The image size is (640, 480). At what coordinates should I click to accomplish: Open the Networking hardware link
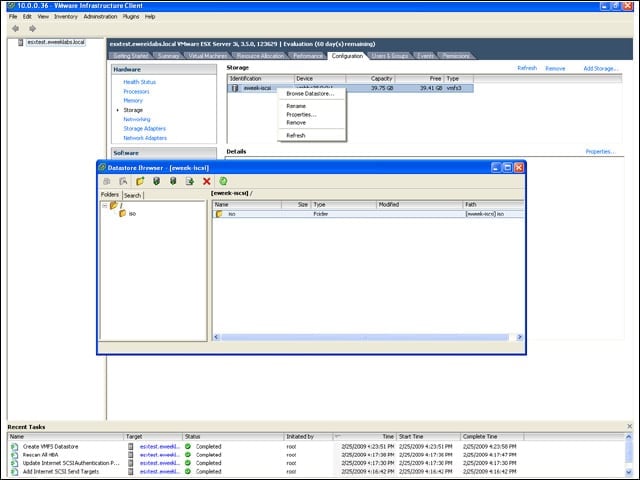point(137,120)
